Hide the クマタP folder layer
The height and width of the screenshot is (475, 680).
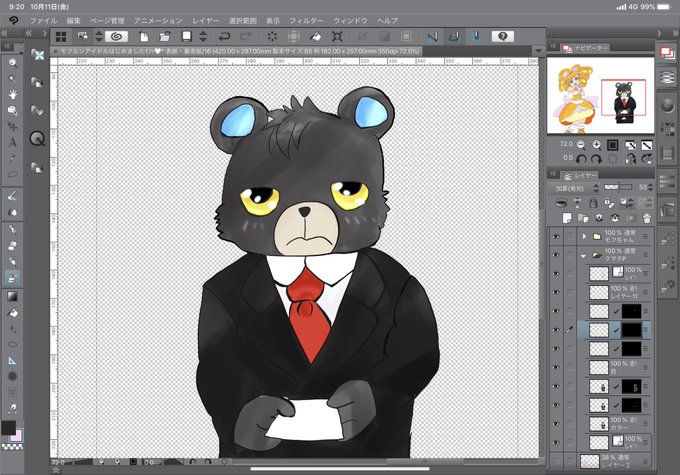click(556, 255)
